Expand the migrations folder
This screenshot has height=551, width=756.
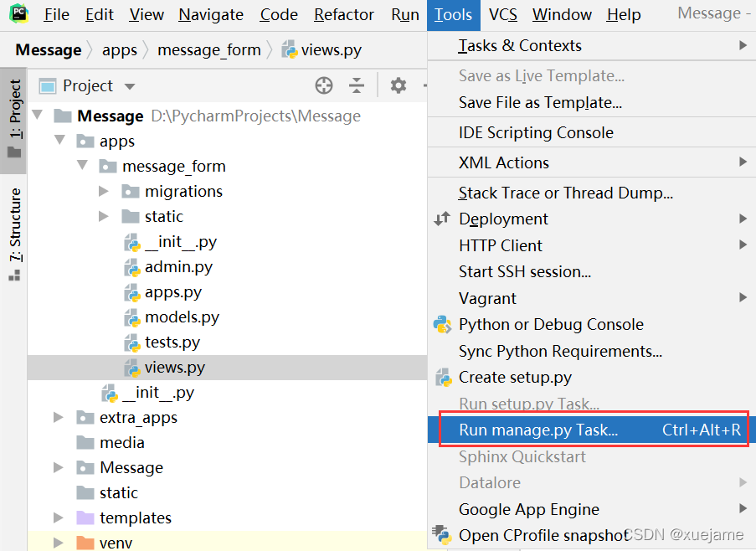pyautogui.click(x=104, y=191)
